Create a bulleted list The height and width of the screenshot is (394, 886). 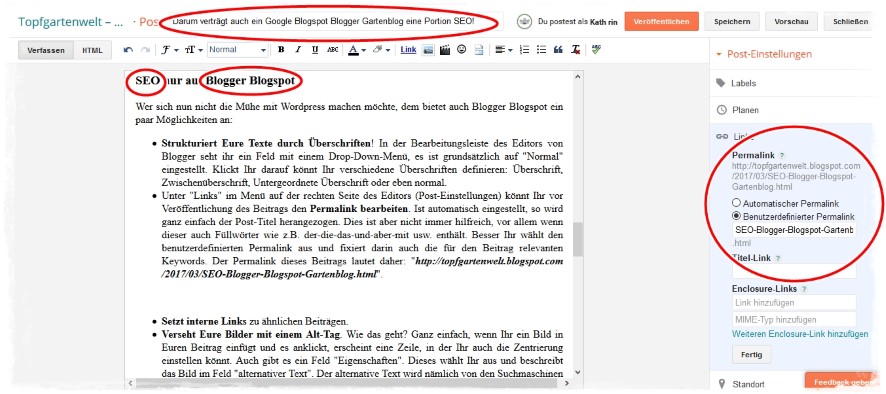[541, 50]
